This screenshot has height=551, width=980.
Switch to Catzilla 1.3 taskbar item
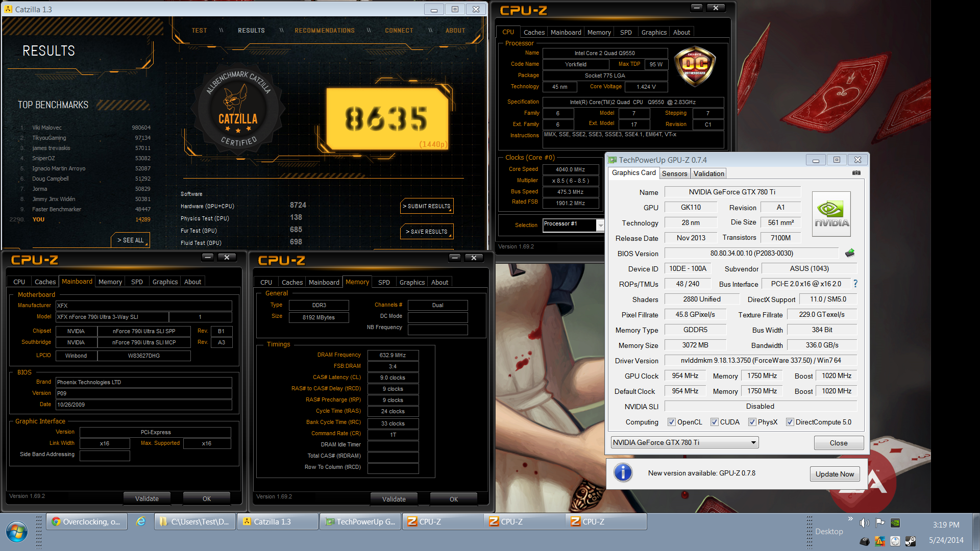tap(278, 521)
